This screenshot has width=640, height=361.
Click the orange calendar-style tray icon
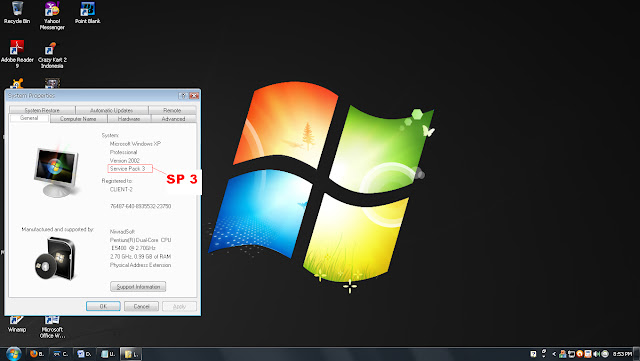pos(588,354)
